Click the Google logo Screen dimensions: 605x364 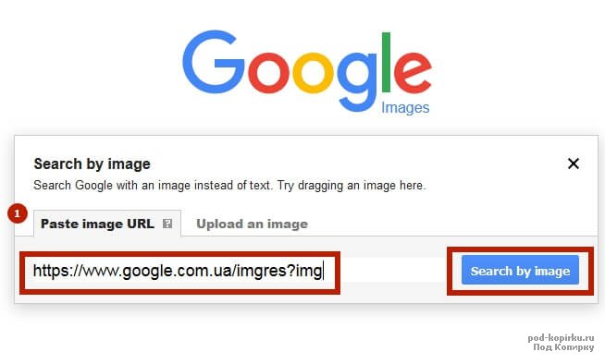[307, 71]
